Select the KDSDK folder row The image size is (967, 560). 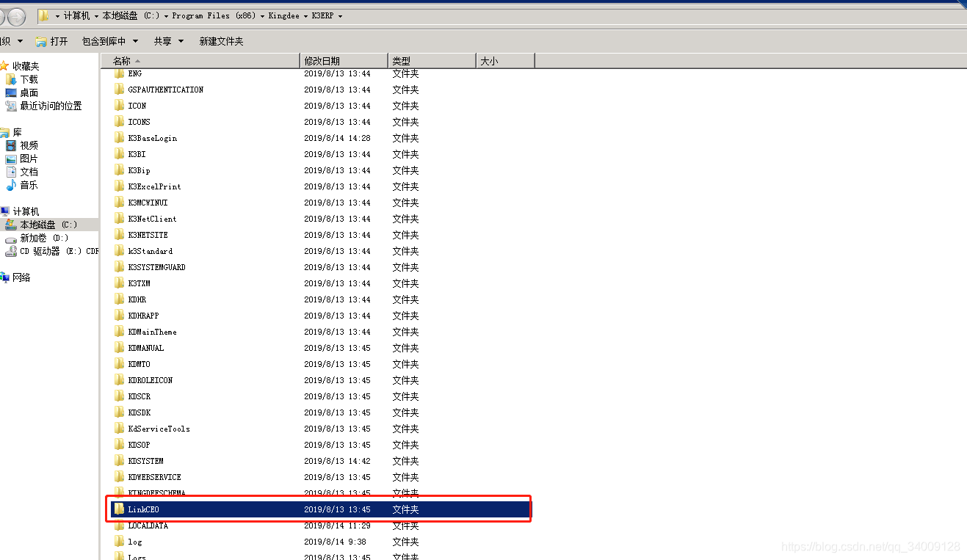pyautogui.click(x=319, y=412)
